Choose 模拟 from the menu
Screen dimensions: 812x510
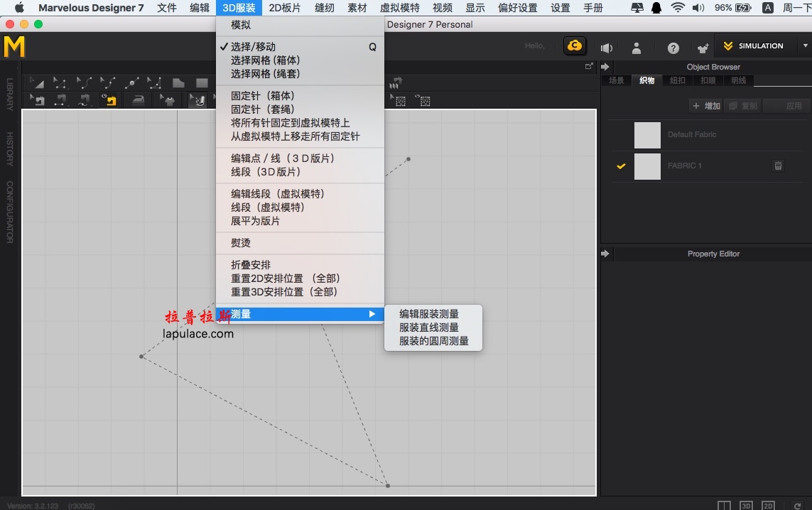[301, 25]
